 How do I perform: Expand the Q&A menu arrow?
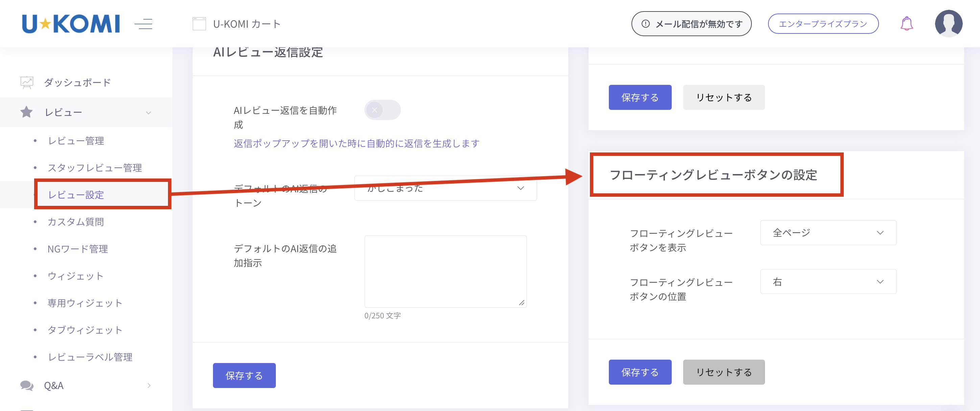pos(149,385)
